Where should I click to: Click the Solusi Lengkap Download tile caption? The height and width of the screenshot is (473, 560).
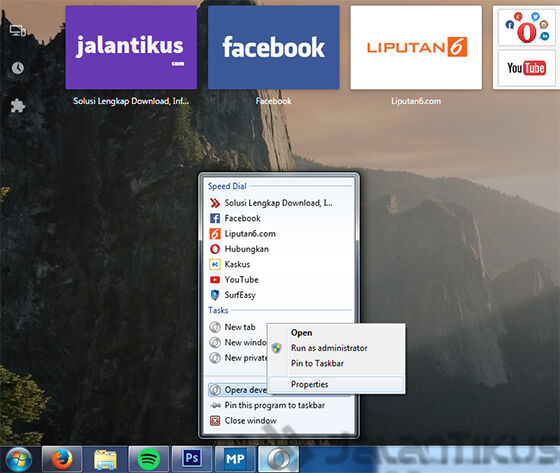coord(131,101)
